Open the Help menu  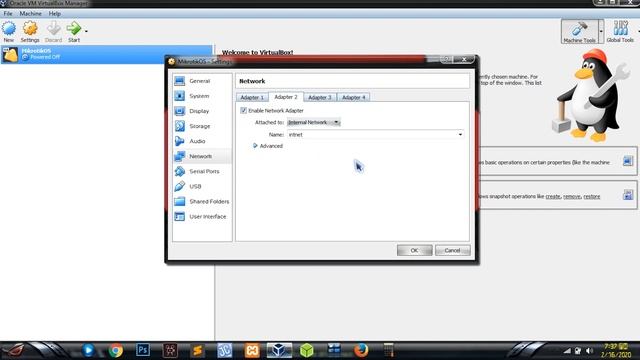click(x=55, y=13)
